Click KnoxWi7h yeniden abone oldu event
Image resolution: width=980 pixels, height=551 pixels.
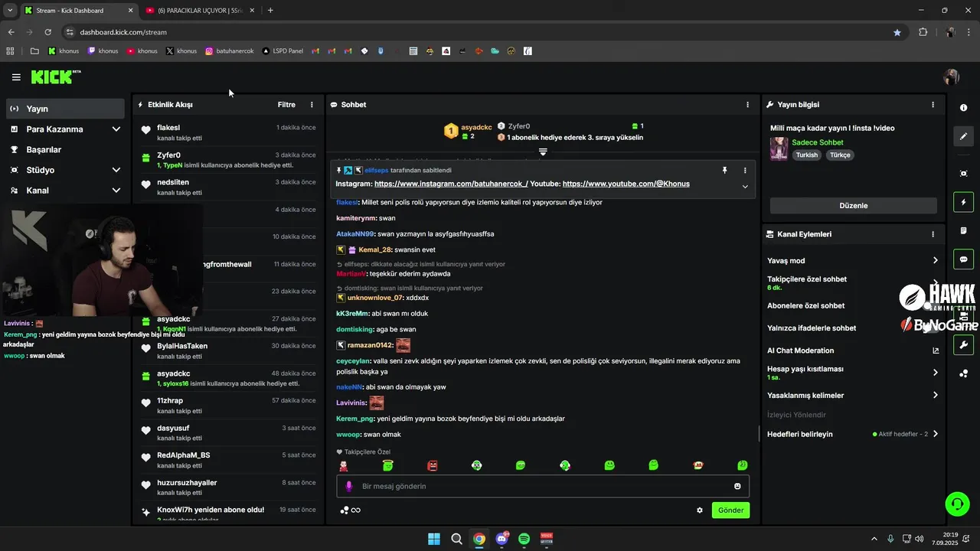point(228,513)
